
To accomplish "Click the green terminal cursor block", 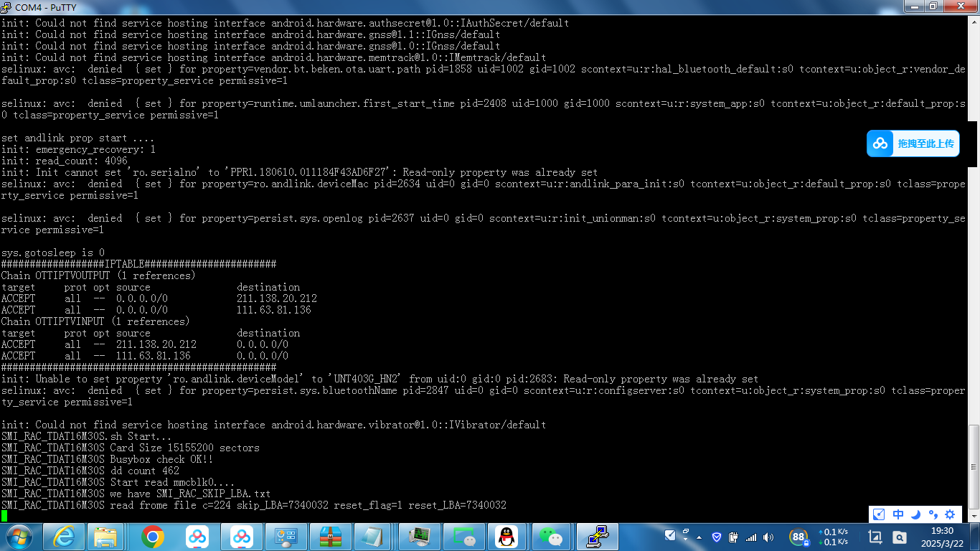I will pos(4,517).
